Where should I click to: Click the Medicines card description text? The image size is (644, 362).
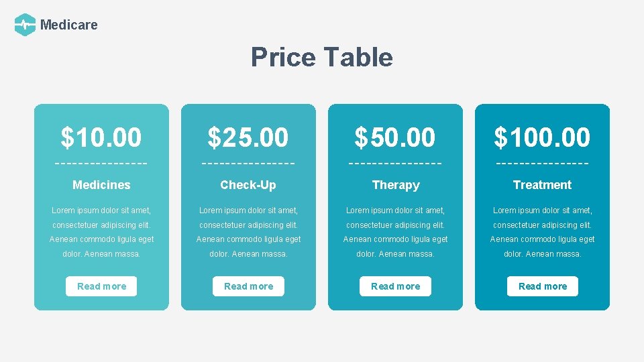(101, 232)
